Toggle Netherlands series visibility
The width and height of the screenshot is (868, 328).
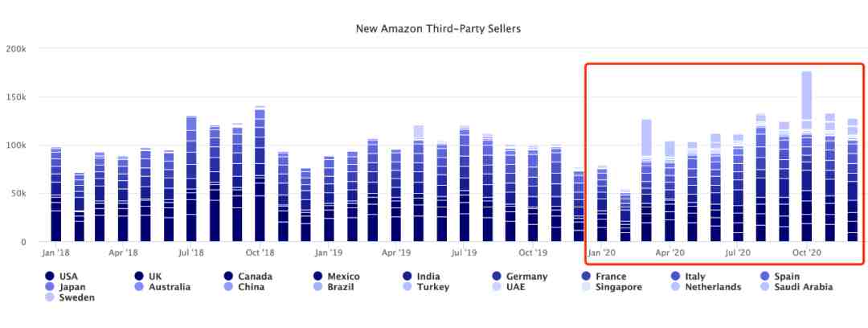point(706,287)
